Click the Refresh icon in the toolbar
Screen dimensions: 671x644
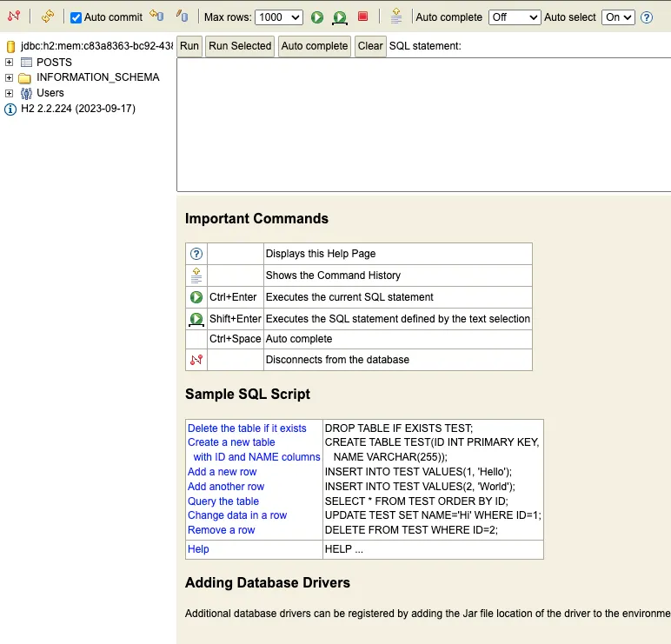tap(48, 17)
